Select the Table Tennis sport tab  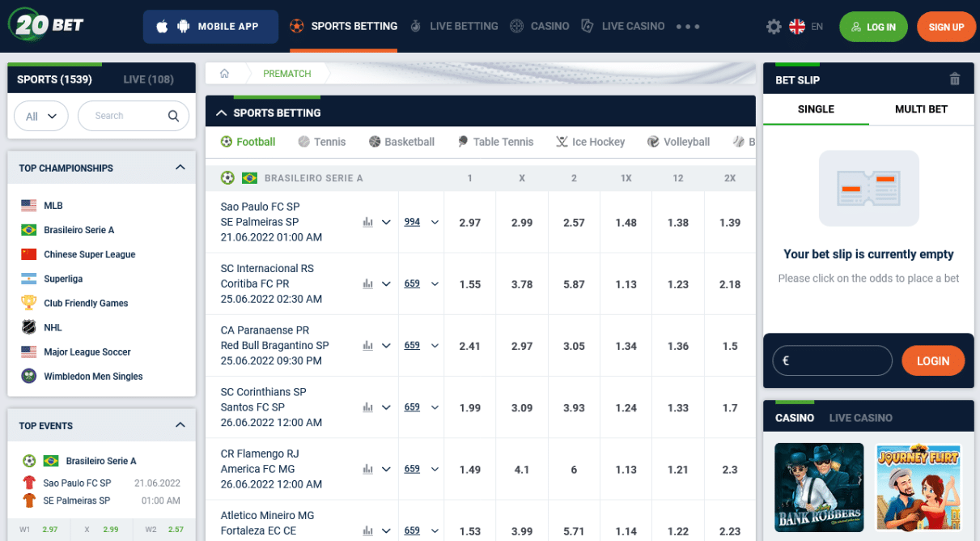[x=495, y=142]
